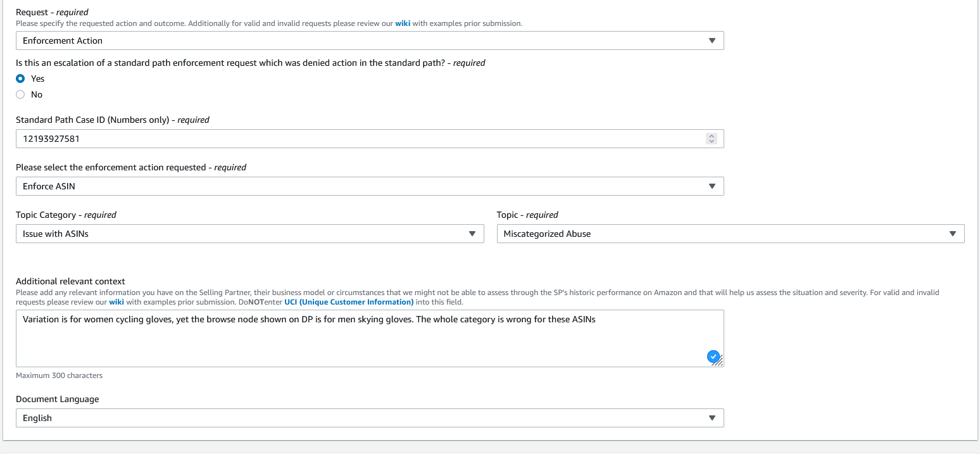This screenshot has height=454, width=980.
Task: Click the 'Topic - required' label
Action: tap(527, 215)
